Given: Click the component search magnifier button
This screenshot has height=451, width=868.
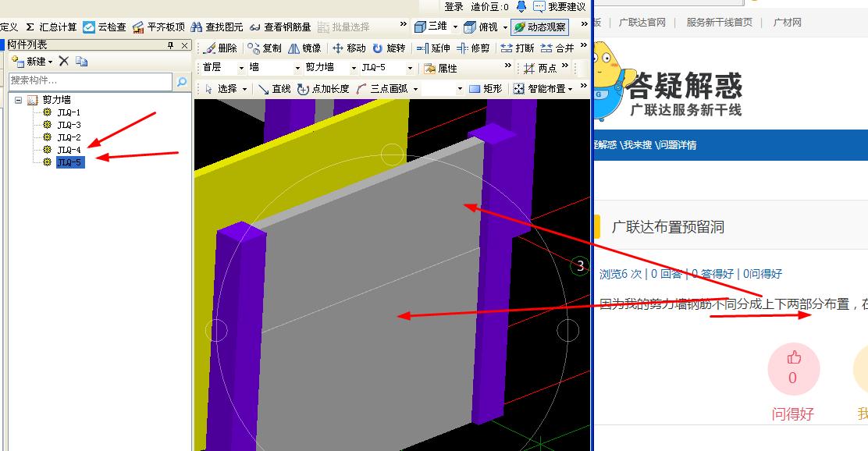Looking at the screenshot, I should [x=181, y=82].
